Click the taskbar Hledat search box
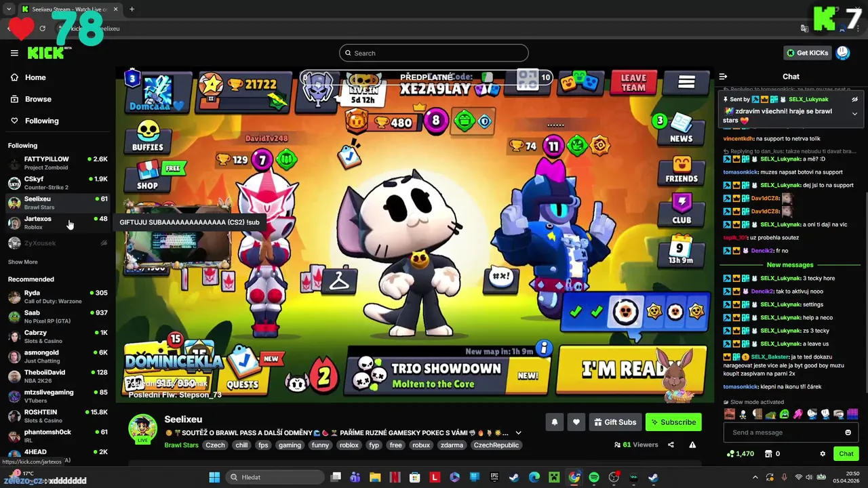Screen dimensions: 868x488 tap(273, 477)
